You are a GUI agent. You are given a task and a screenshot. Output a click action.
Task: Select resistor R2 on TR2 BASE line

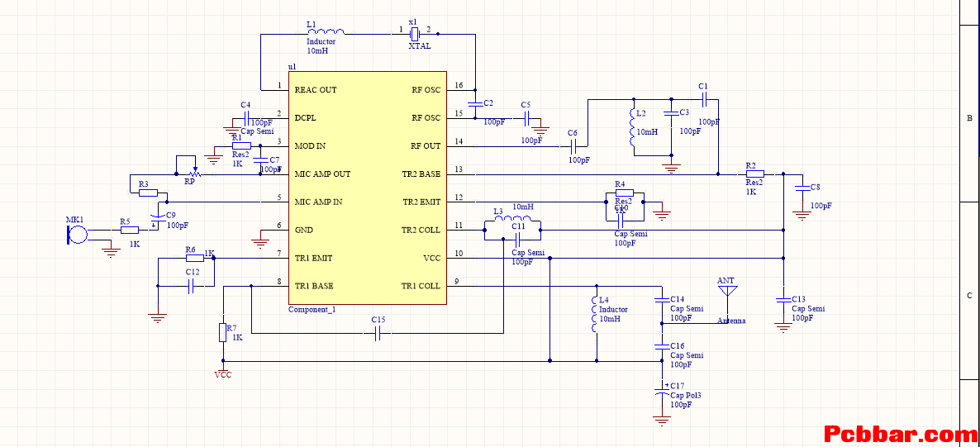754,174
